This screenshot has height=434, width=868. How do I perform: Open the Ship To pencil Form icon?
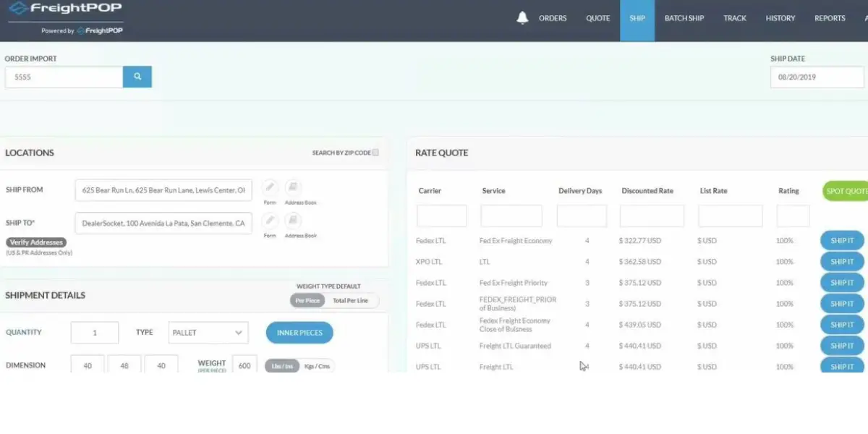pyautogui.click(x=270, y=220)
